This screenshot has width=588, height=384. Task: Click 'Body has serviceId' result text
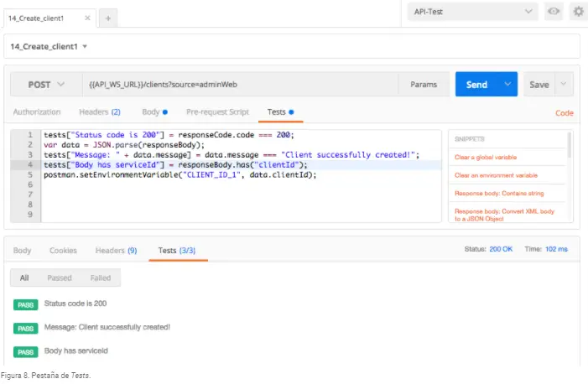click(76, 350)
